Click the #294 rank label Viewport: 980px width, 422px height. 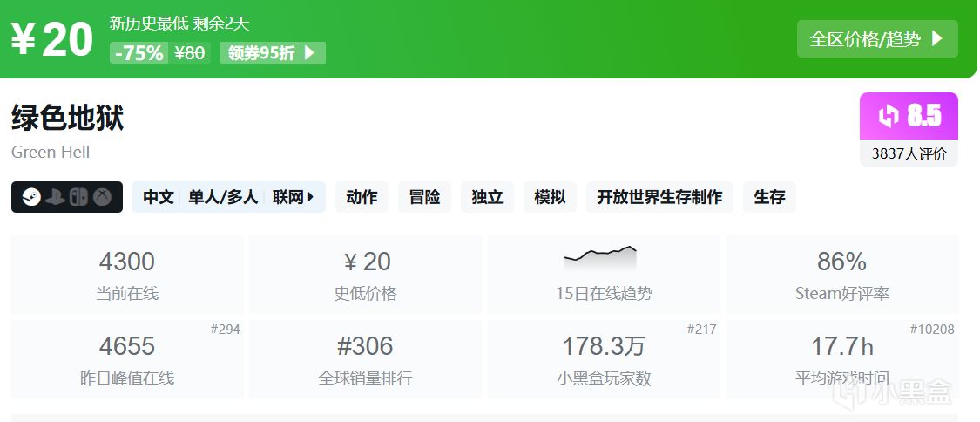(225, 329)
